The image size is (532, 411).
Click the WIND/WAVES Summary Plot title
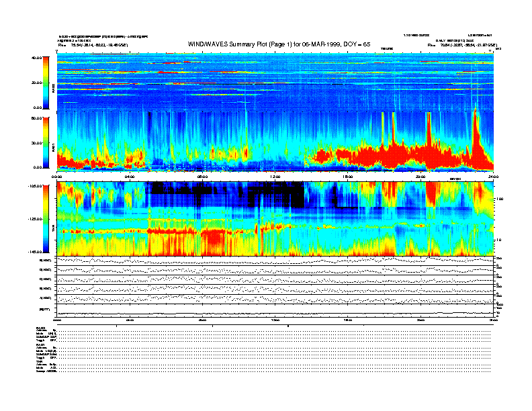[279, 44]
